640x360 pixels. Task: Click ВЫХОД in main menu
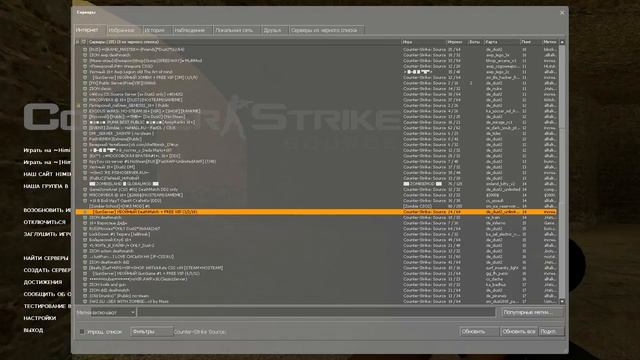(x=33, y=330)
